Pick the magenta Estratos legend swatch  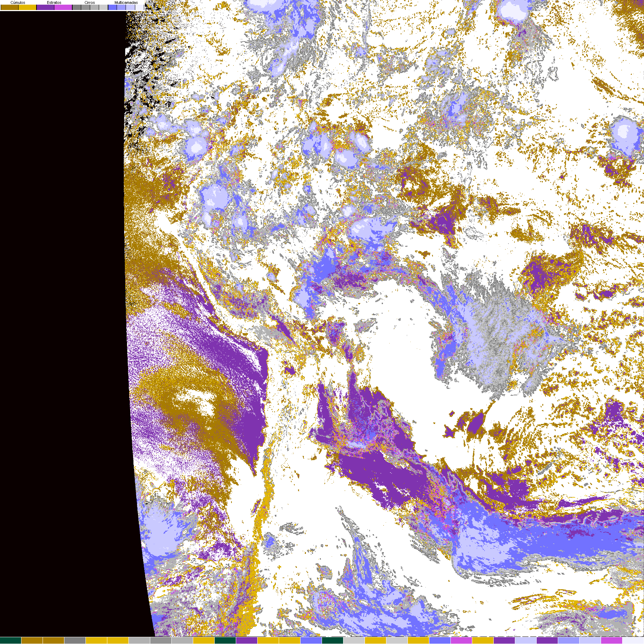[63, 8]
